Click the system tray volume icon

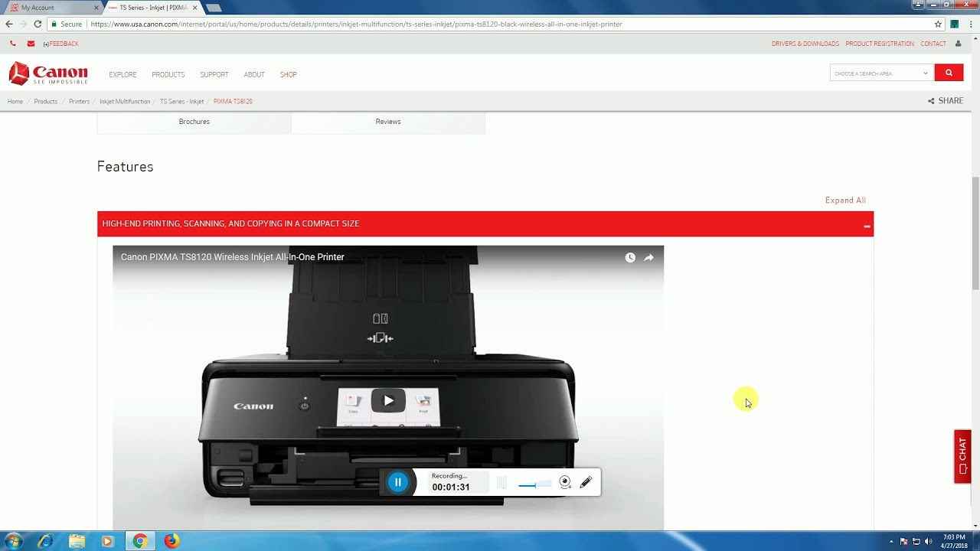coord(928,542)
